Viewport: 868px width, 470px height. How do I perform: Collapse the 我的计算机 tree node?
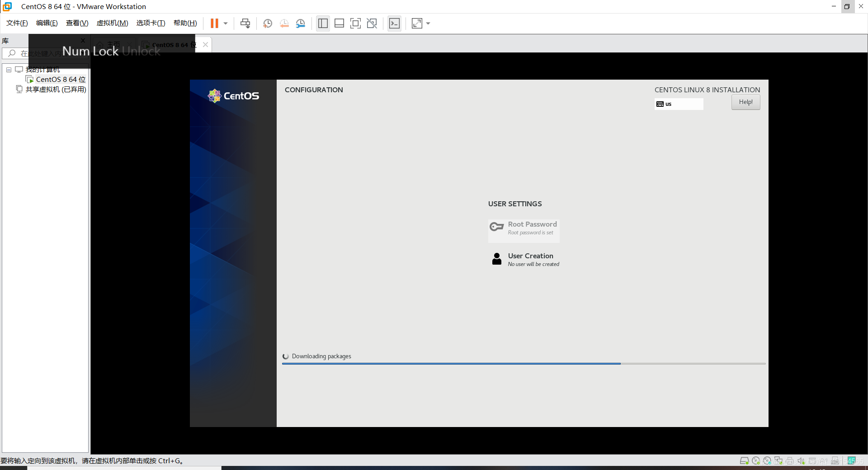pos(9,70)
